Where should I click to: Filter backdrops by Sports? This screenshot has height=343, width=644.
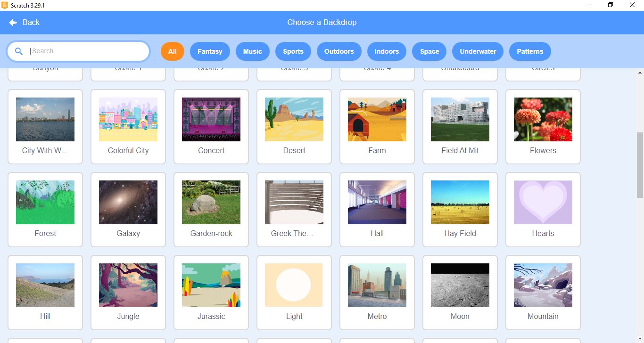click(293, 51)
